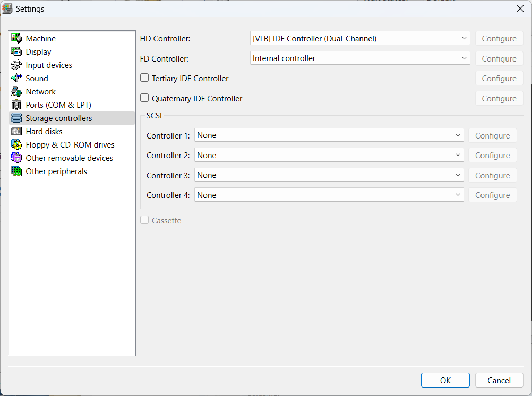
Task: Enable the Quaternary IDE Controller checkbox
Action: [144, 98]
